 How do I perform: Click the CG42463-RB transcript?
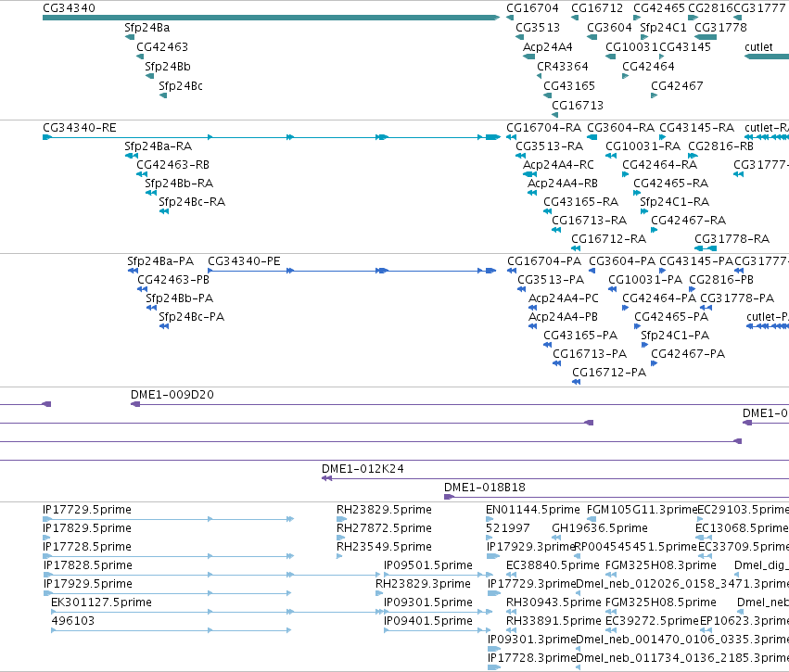click(142, 174)
